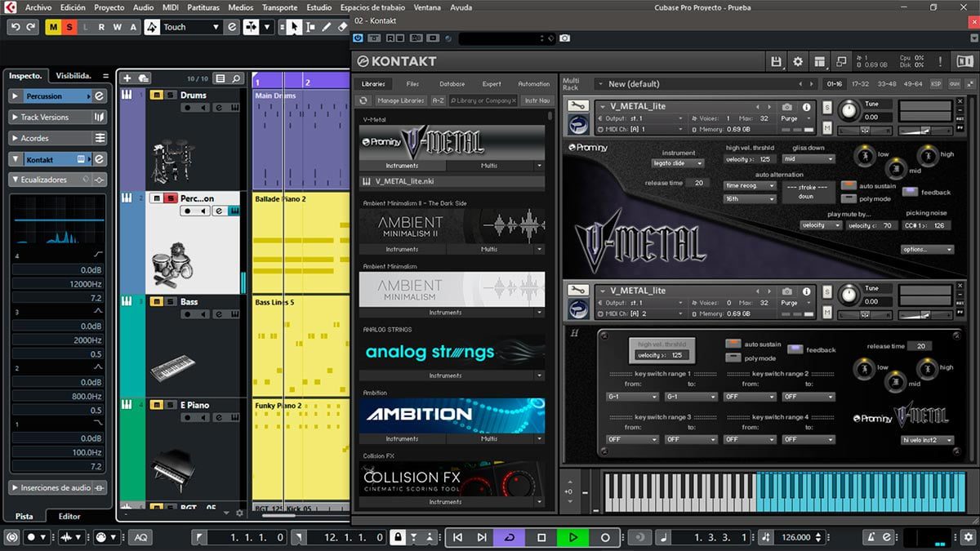980x551 pixels.
Task: Open the gliss down mid dropdown
Action: pos(807,158)
